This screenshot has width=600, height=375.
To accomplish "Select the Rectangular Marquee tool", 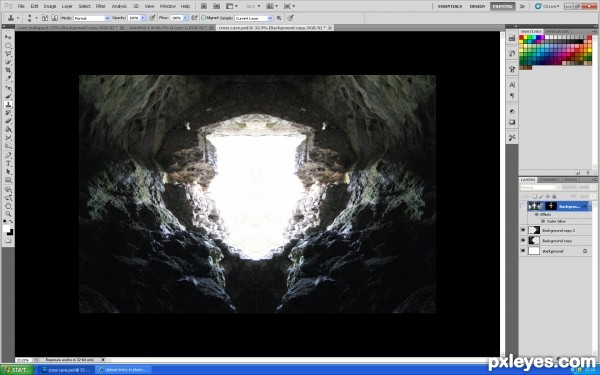I will click(8, 46).
